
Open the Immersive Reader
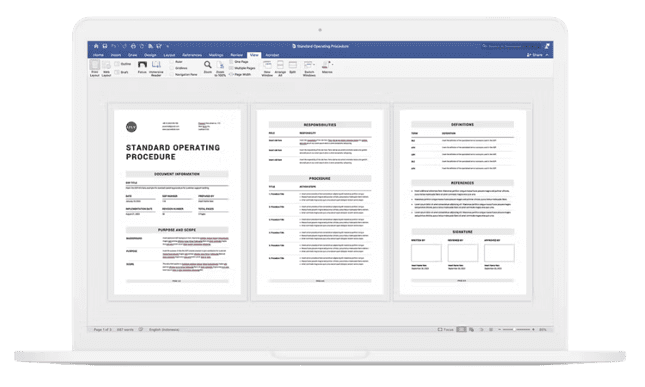pos(156,68)
